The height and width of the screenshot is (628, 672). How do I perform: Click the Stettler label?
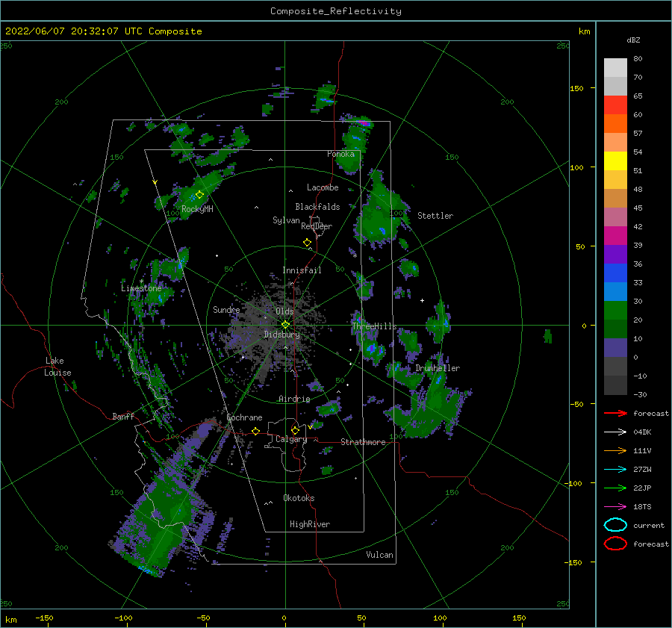(435, 216)
